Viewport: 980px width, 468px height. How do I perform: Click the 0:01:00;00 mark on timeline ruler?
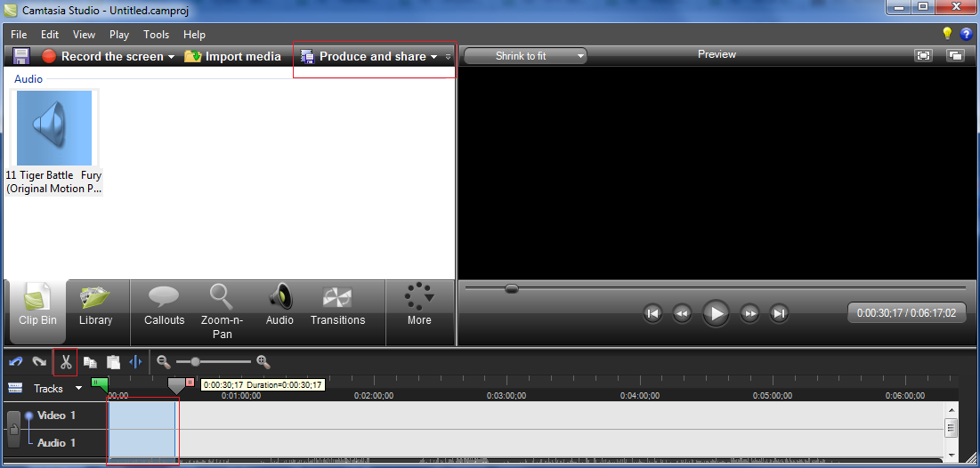click(x=241, y=396)
